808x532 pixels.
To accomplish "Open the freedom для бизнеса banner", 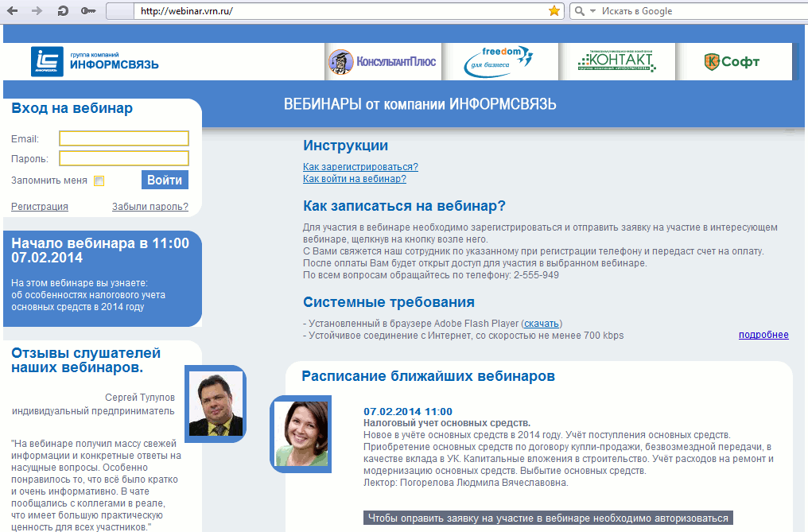I will (x=499, y=62).
